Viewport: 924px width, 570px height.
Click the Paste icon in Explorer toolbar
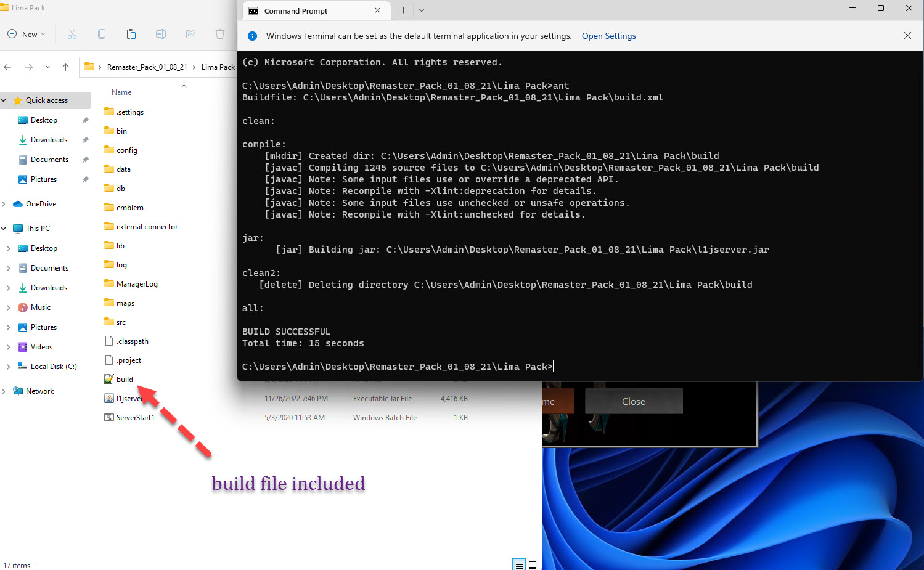tap(131, 35)
